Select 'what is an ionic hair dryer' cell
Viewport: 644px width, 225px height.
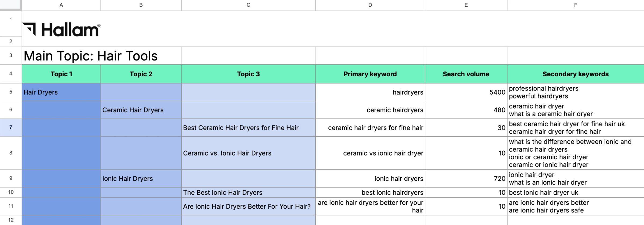[576, 178]
